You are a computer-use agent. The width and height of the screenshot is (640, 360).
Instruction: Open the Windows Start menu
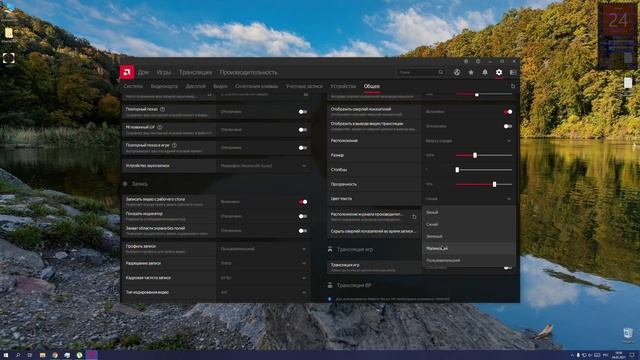[6, 355]
